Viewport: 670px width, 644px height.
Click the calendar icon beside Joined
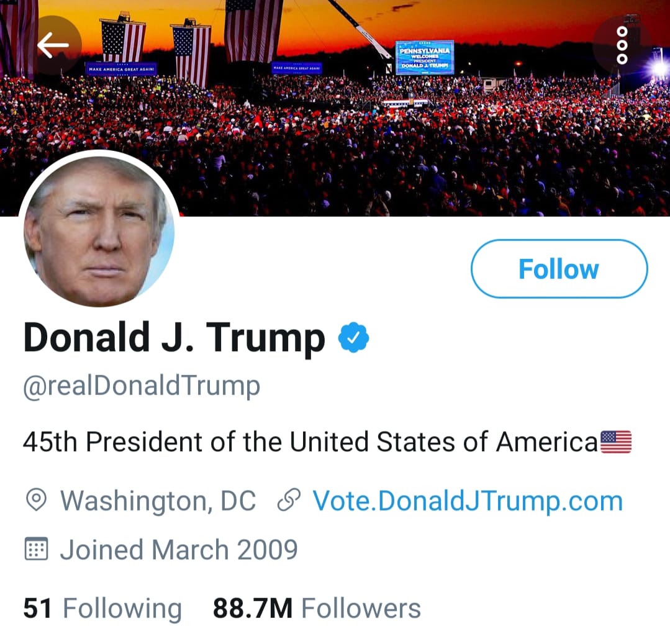tap(36, 550)
